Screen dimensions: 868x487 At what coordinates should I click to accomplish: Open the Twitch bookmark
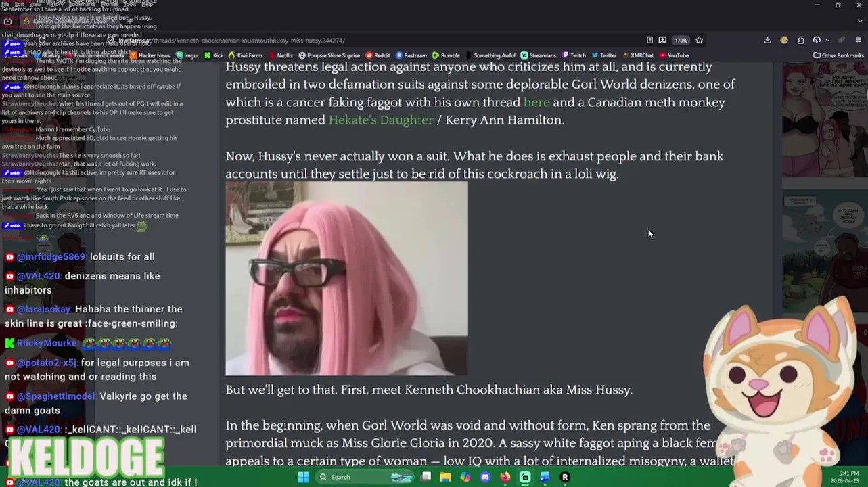(574, 55)
